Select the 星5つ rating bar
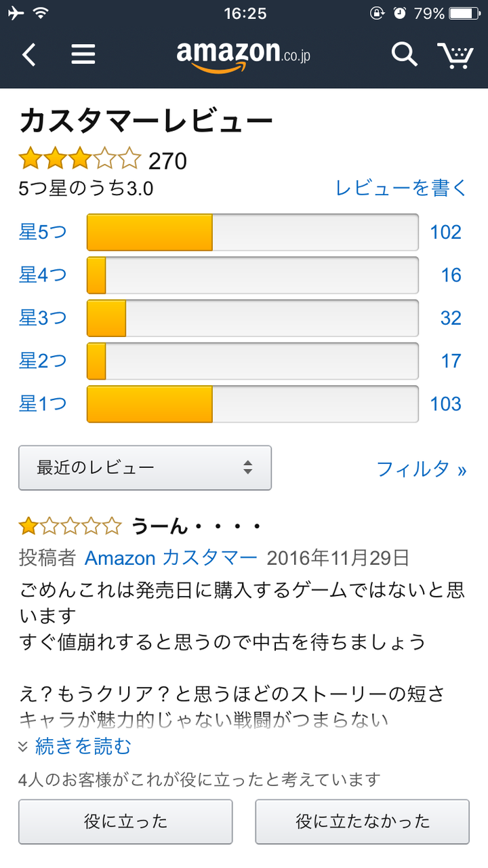 [x=252, y=233]
